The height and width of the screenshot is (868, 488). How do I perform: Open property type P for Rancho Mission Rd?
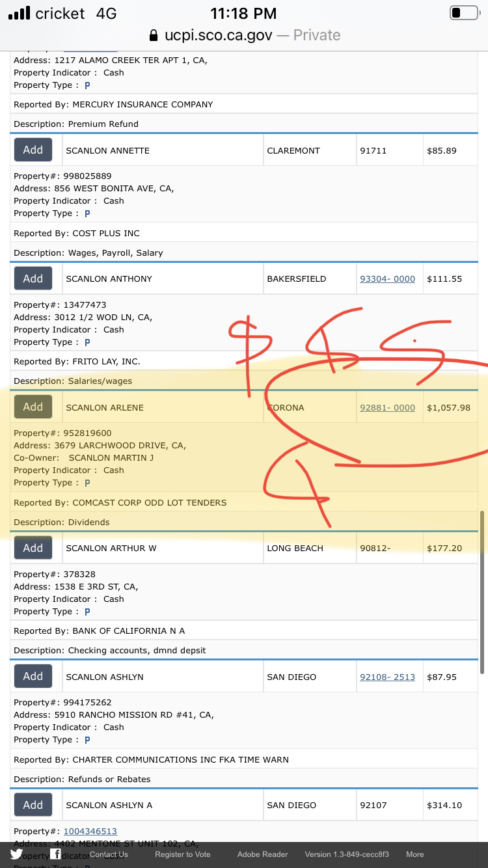87,740
